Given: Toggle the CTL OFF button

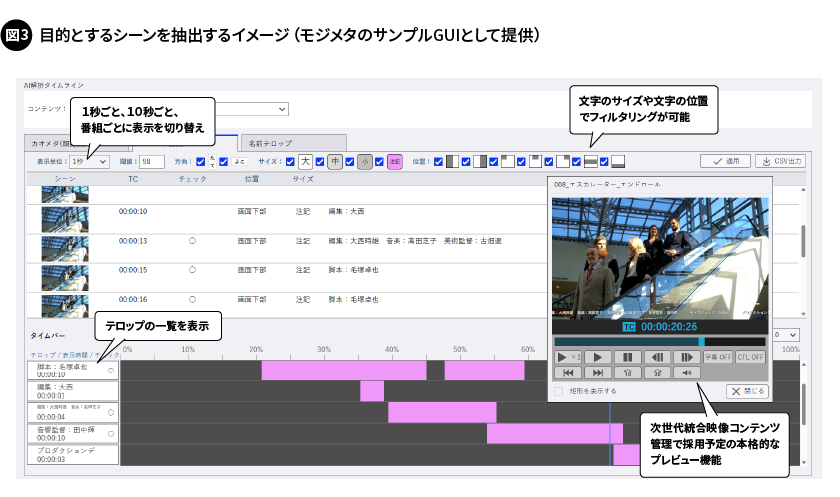Looking at the screenshot, I should pyautogui.click(x=751, y=357).
